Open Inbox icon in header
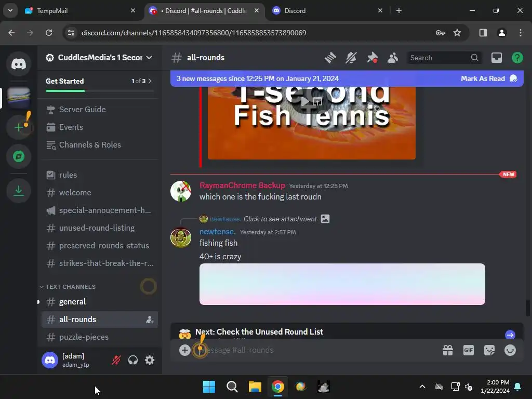 coord(496,58)
